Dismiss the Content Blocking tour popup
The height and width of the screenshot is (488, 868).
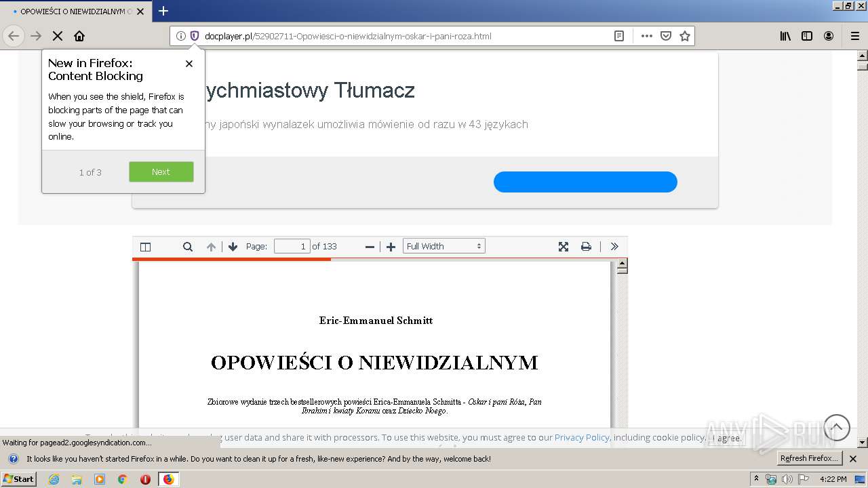point(189,64)
